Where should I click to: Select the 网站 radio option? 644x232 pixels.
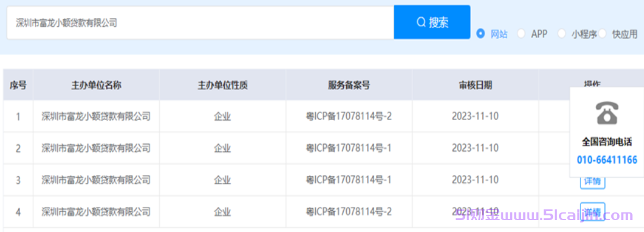click(480, 34)
